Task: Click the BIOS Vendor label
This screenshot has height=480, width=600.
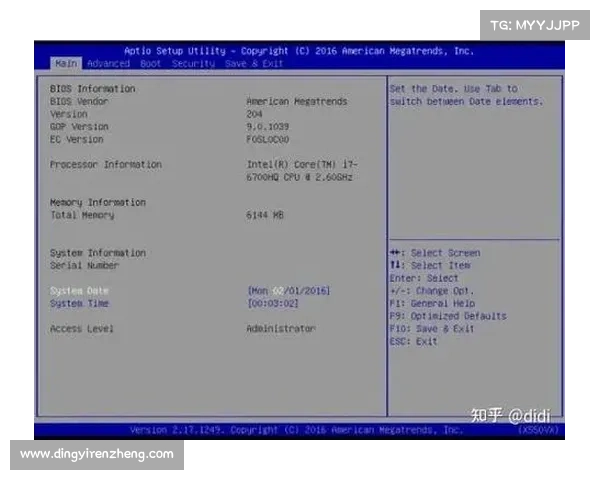Action: coord(79,101)
